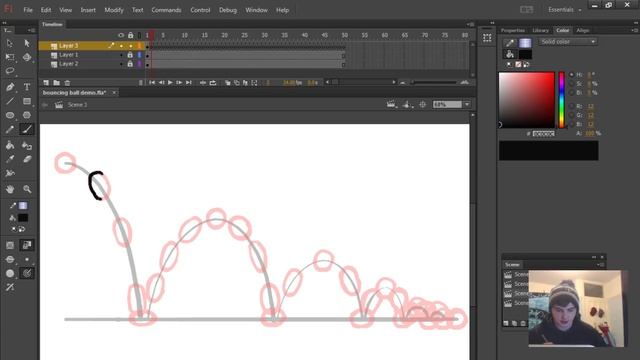Open the Commands menu

[x=166, y=10]
